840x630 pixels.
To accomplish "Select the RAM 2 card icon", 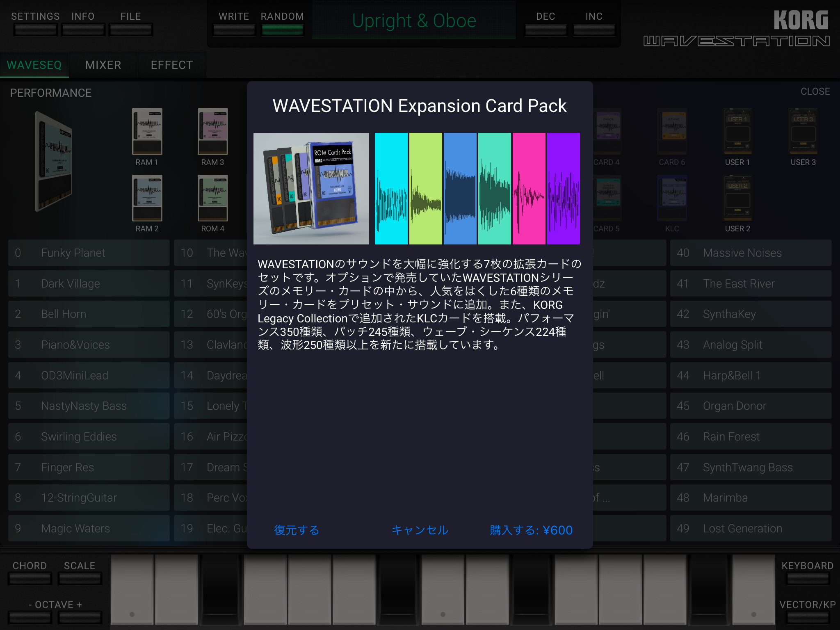I will point(147,198).
